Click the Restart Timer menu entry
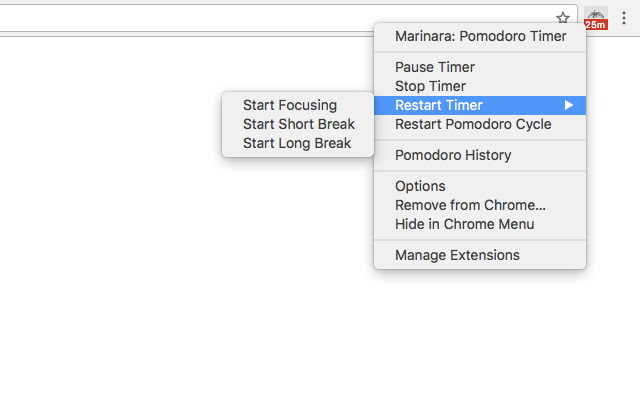Viewport: 640px width, 400px height. tap(440, 105)
